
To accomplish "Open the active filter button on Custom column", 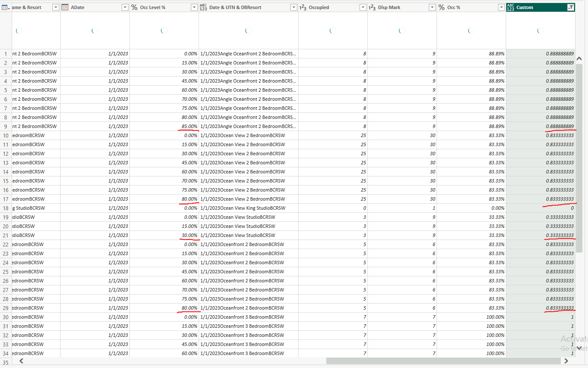I will pyautogui.click(x=571, y=7).
